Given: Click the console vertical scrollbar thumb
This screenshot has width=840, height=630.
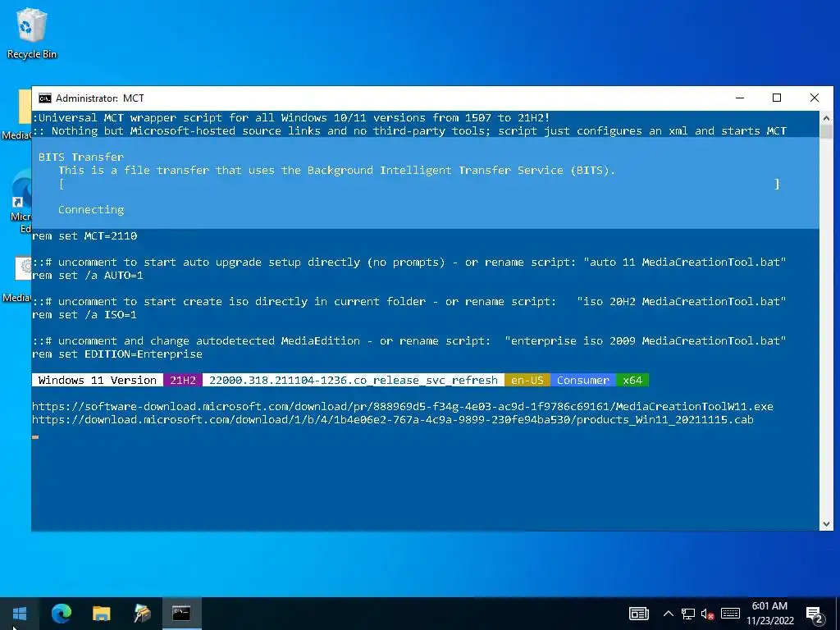Looking at the screenshot, I should (826, 131).
